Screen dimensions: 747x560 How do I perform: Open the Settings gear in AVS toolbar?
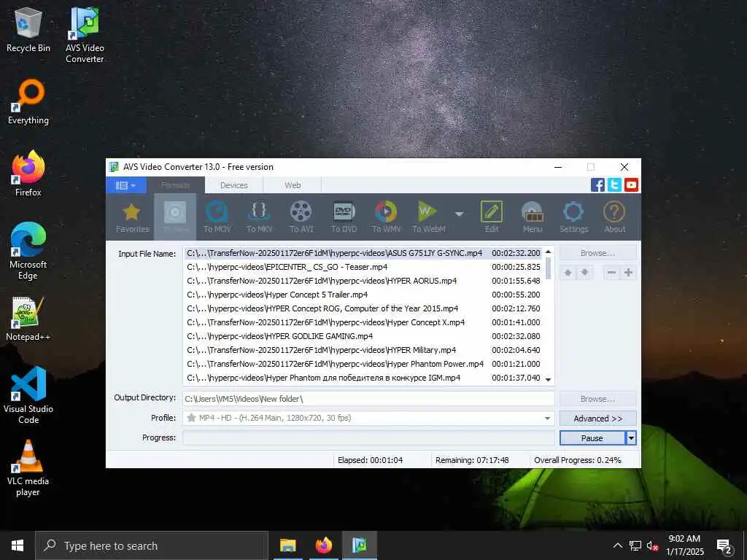(x=573, y=217)
